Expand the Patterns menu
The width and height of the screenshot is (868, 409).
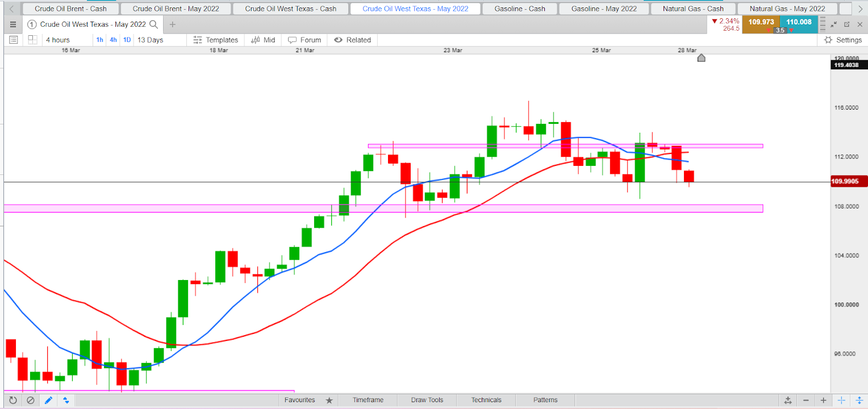tap(545, 400)
